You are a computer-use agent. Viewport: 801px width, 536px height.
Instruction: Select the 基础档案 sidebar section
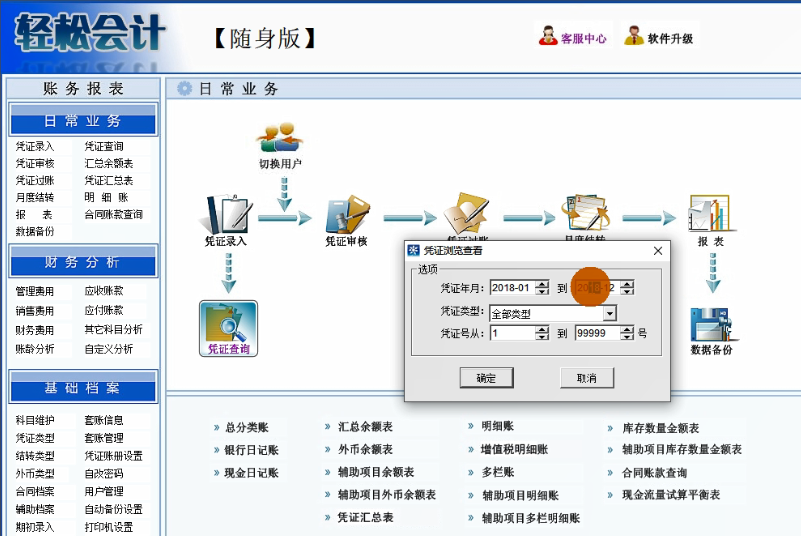tap(83, 388)
